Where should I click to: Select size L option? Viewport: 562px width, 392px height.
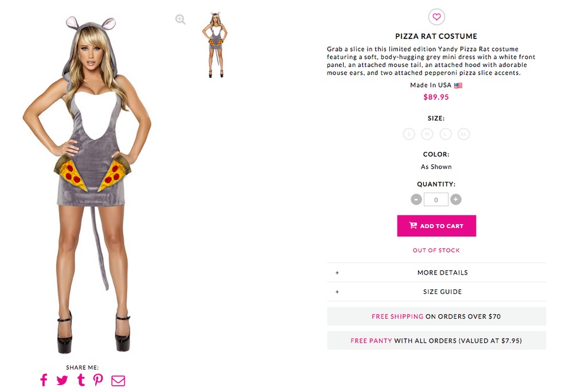446,134
